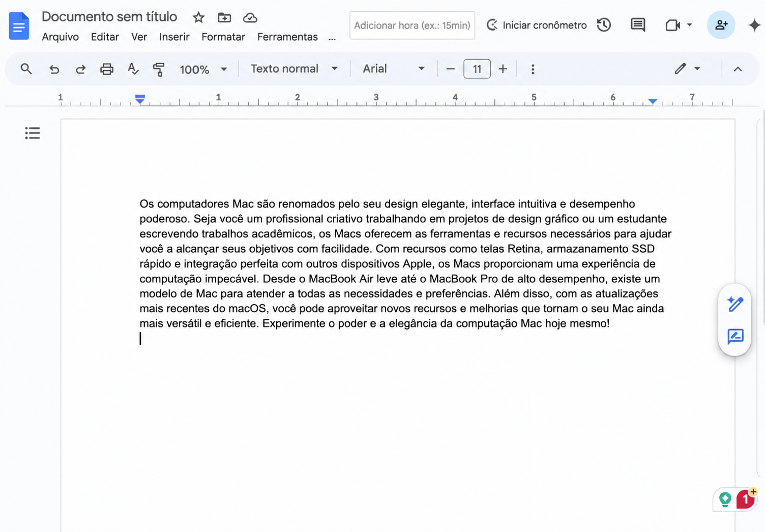Search the menus magnifier icon

click(x=26, y=69)
